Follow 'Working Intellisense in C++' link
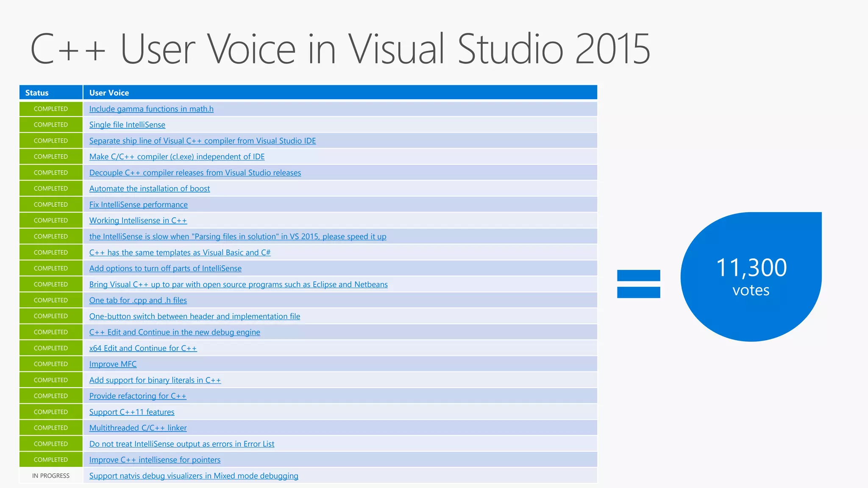The height and width of the screenshot is (488, 868). (x=138, y=220)
